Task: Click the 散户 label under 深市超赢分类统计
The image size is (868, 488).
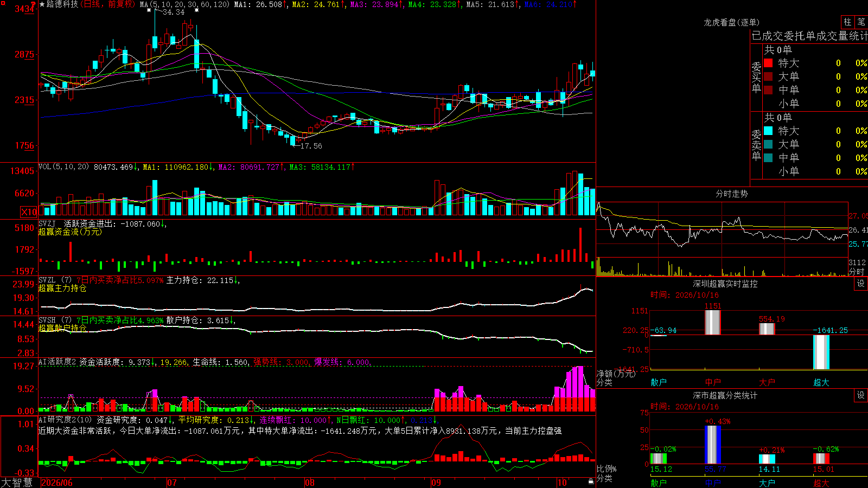Action: 659,483
